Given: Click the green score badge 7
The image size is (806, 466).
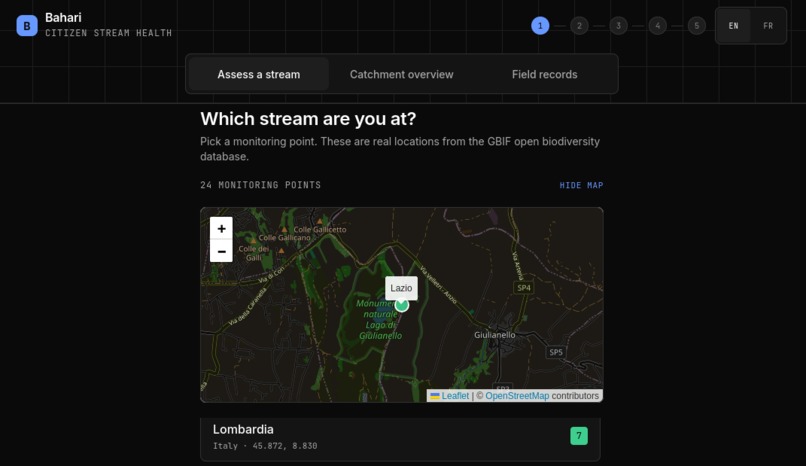Looking at the screenshot, I should (579, 436).
